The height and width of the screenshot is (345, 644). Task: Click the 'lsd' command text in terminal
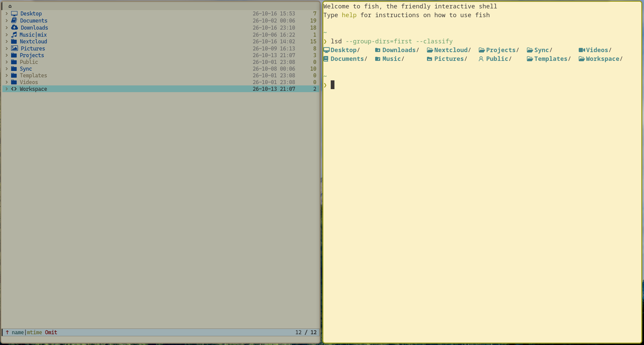coord(336,41)
